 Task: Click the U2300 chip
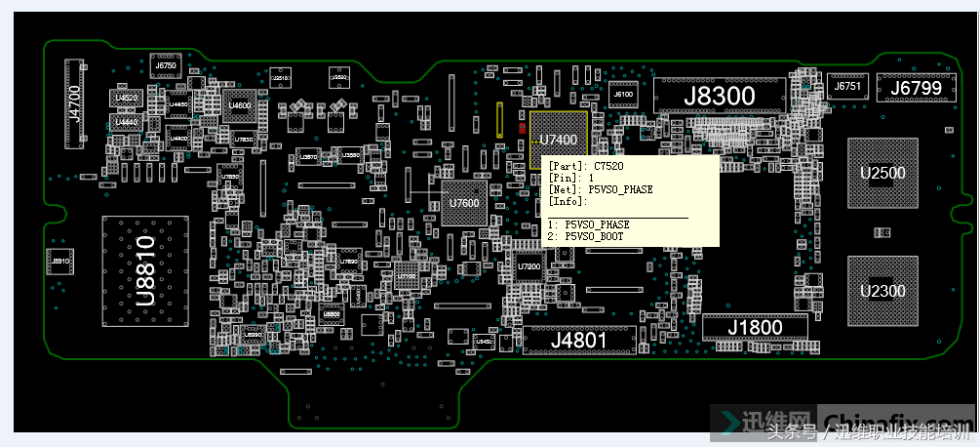(x=882, y=291)
